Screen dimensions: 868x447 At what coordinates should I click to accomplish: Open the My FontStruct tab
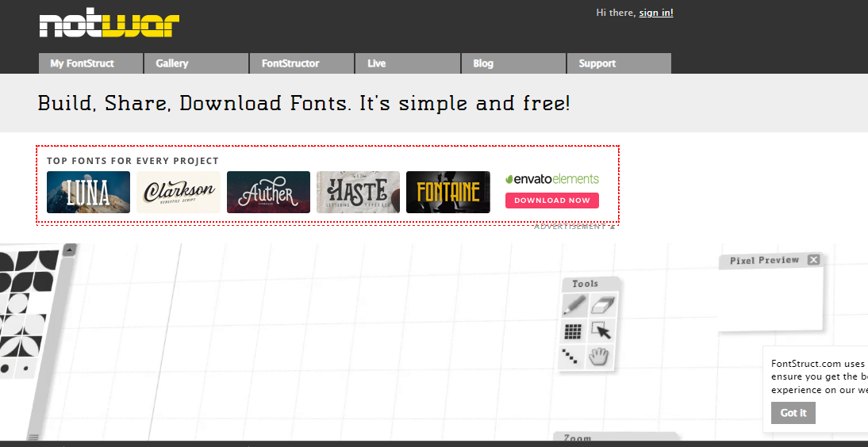pyautogui.click(x=90, y=63)
